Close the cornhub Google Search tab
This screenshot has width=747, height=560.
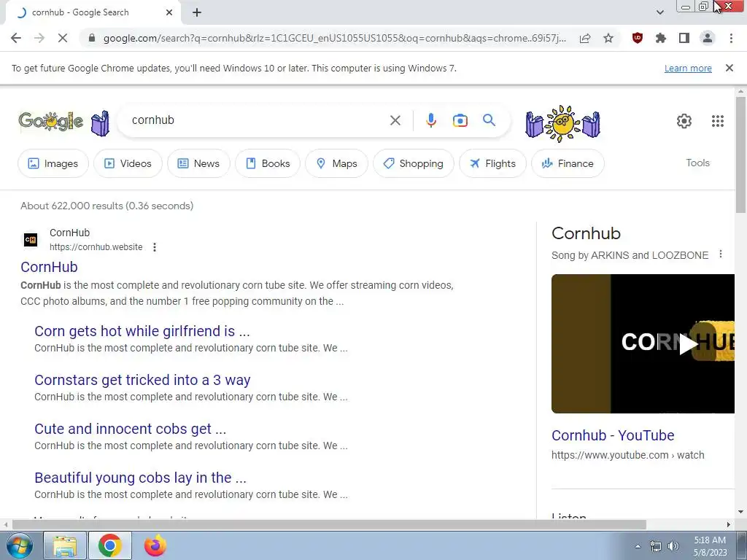(169, 12)
